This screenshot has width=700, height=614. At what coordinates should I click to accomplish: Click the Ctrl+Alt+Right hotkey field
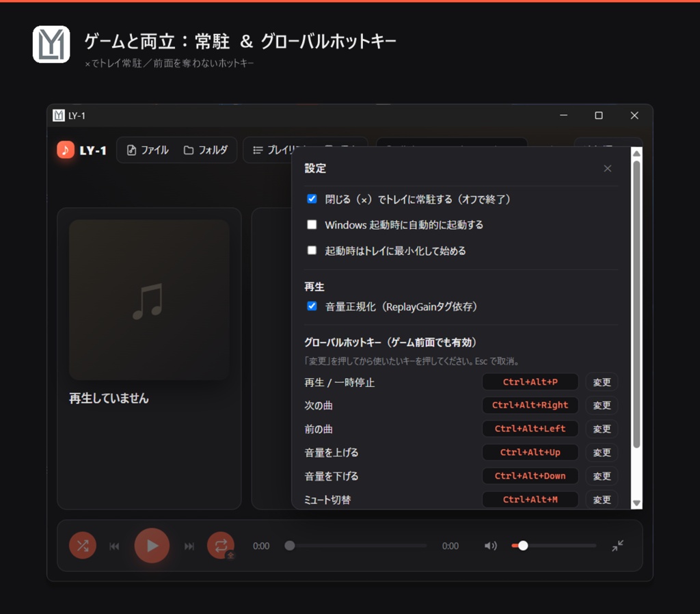[x=530, y=405]
